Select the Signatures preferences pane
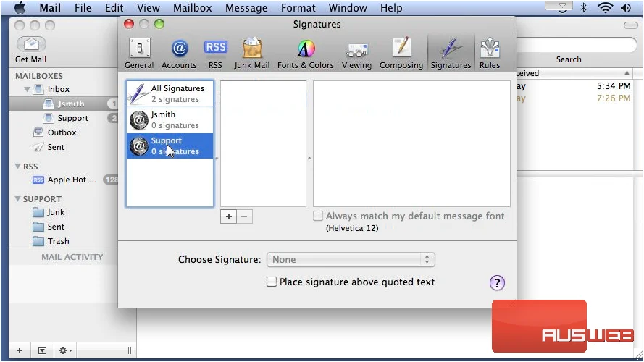644x362 pixels. [451, 54]
